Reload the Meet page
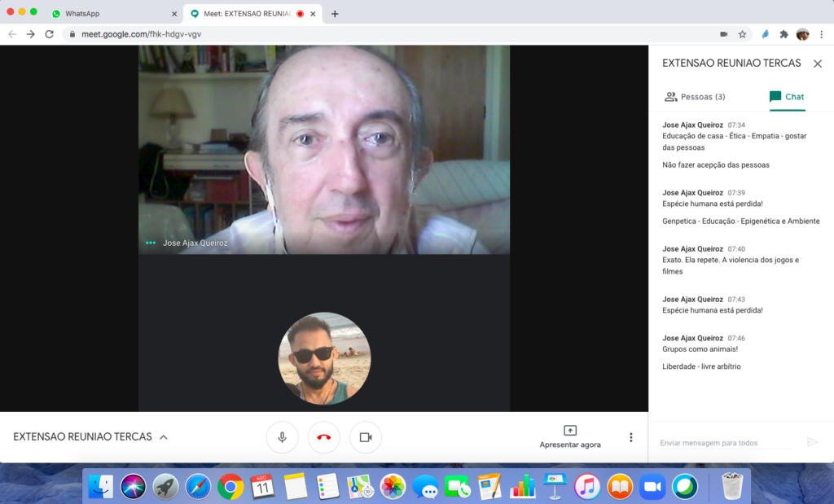The image size is (834, 504). coord(49,34)
